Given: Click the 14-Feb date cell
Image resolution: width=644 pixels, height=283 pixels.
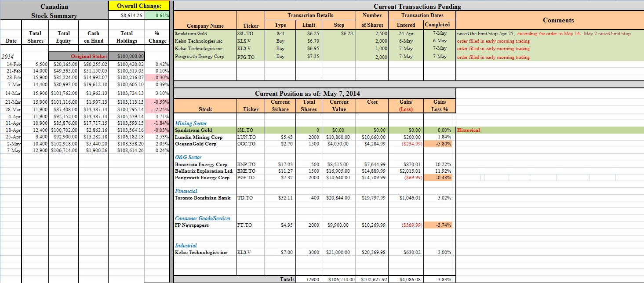Looking at the screenshot, I should 11,64.
